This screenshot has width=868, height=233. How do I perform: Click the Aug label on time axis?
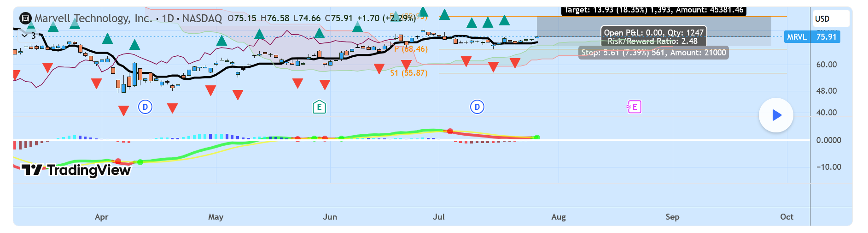559,217
